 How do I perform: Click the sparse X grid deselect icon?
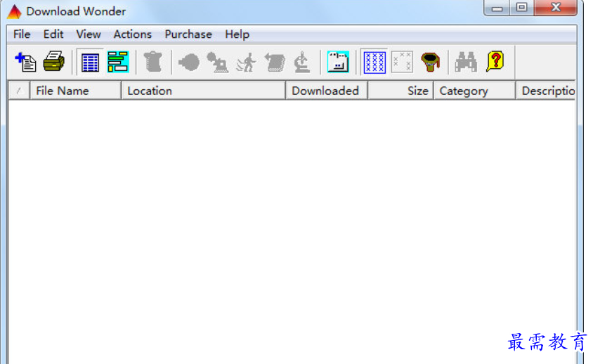(x=403, y=62)
